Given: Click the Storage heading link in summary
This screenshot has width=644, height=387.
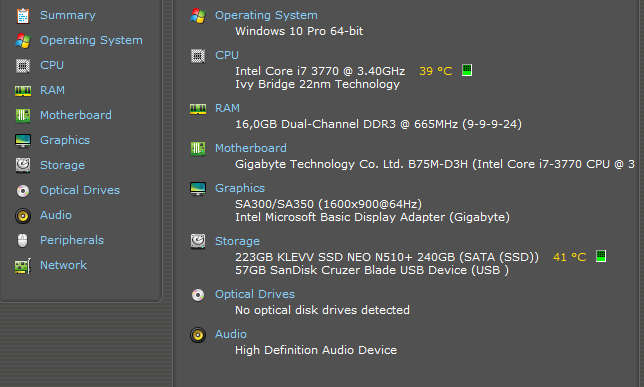Looking at the screenshot, I should (x=237, y=241).
